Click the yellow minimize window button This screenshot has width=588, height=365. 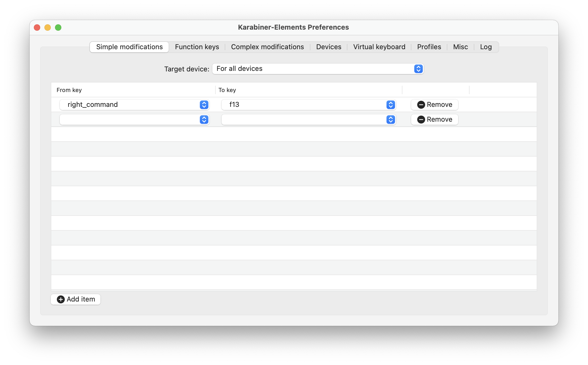coord(48,28)
